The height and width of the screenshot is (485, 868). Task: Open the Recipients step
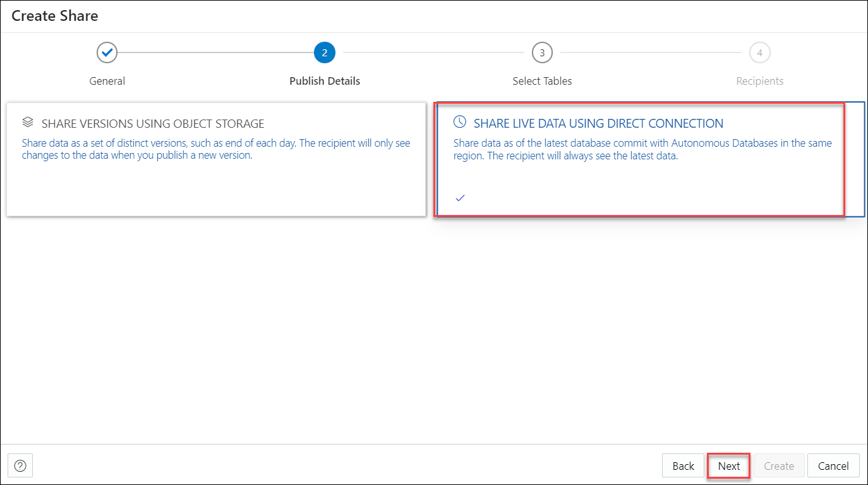pyautogui.click(x=759, y=81)
